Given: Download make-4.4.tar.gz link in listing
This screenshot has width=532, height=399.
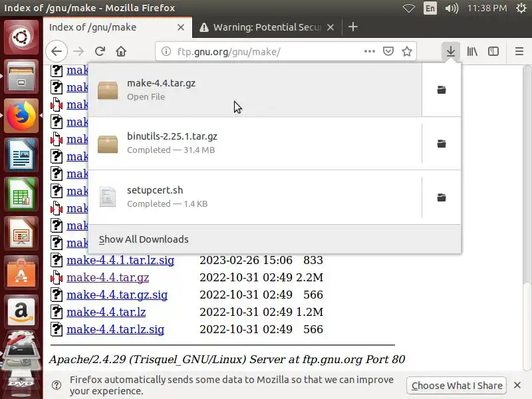Looking at the screenshot, I should click(108, 277).
